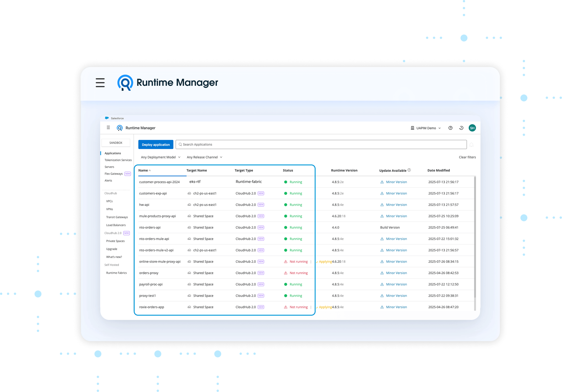Open Private Spaces in the sidebar

[115, 241]
